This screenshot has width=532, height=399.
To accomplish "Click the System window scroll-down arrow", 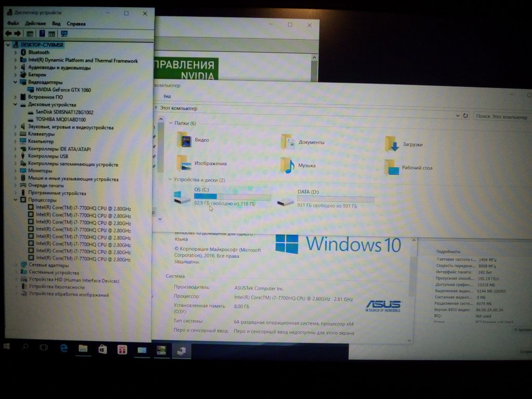I will coord(409,340).
